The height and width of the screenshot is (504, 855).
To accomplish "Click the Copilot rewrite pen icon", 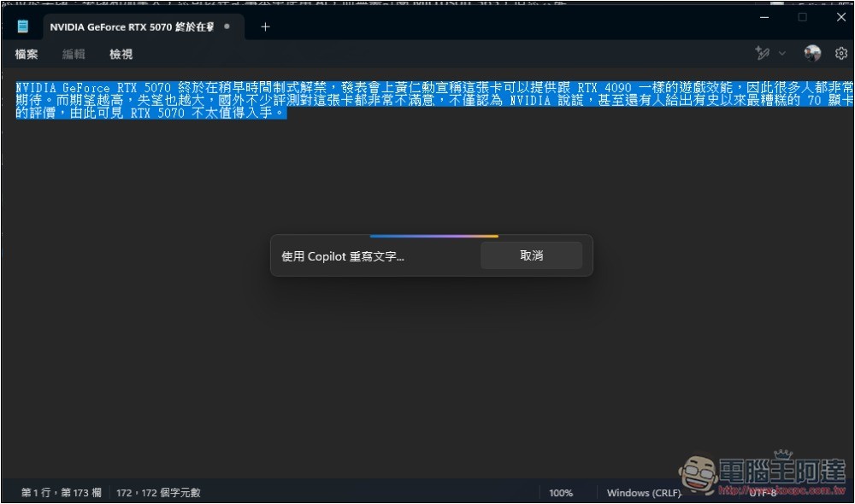I will tap(763, 53).
